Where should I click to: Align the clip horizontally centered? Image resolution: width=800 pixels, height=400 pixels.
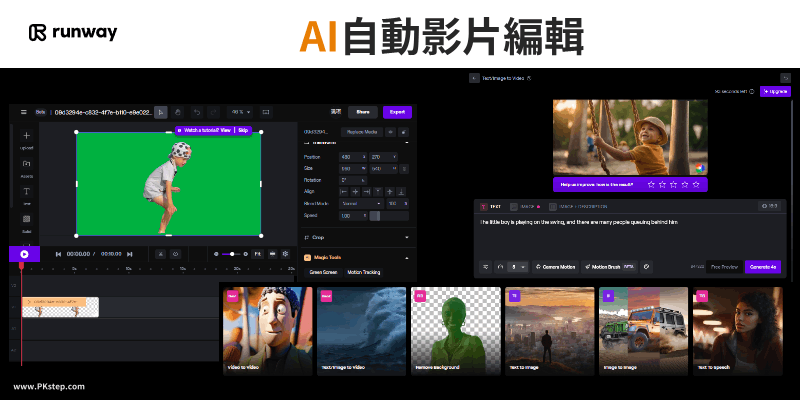tap(356, 192)
